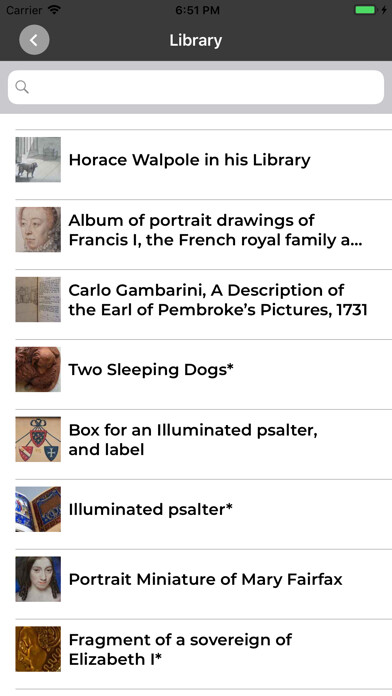Click the magnifying glass search icon
The image size is (392, 696).
(22, 87)
